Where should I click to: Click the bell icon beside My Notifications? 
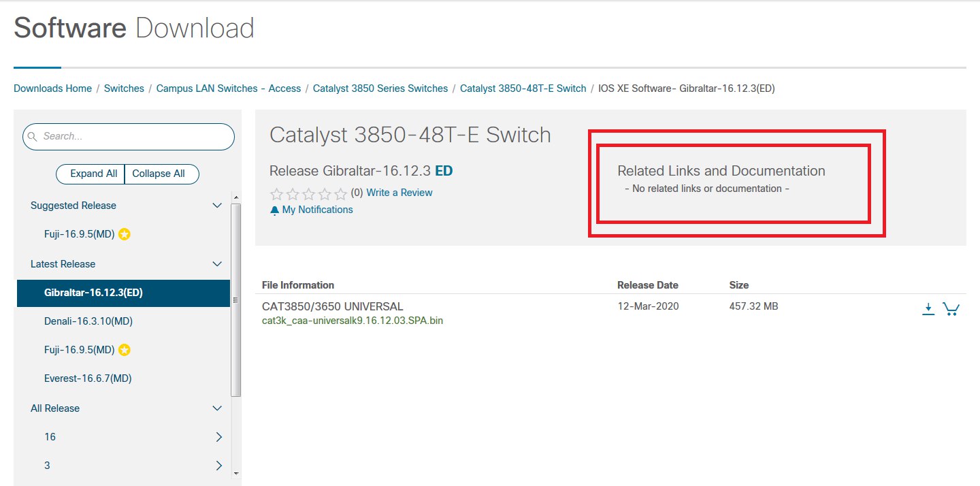(x=274, y=210)
